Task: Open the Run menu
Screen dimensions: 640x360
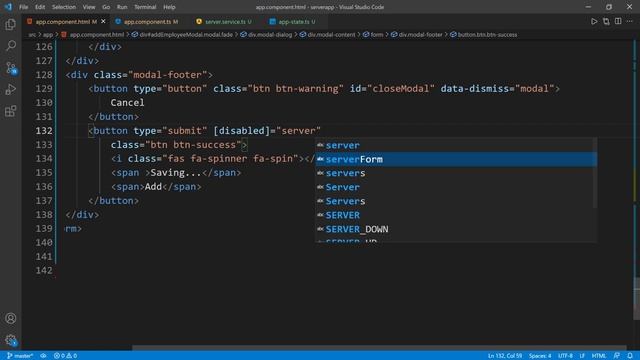Action: point(122,7)
